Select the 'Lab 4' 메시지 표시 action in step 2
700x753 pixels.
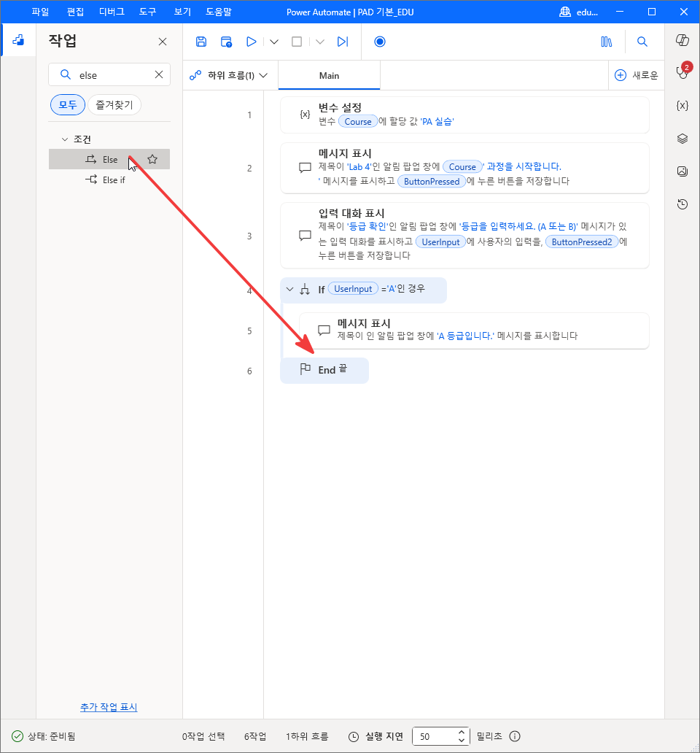464,168
